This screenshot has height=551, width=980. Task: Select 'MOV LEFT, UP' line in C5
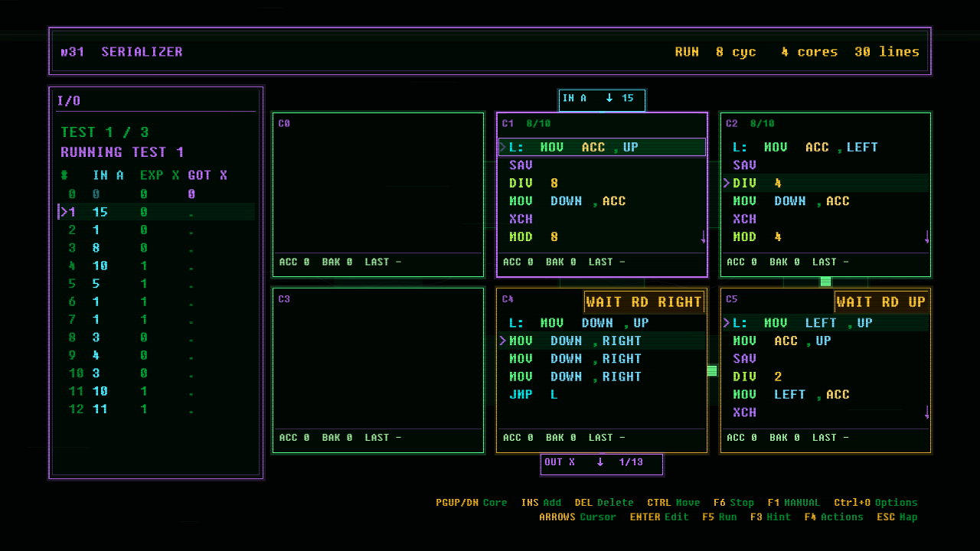[x=825, y=323]
